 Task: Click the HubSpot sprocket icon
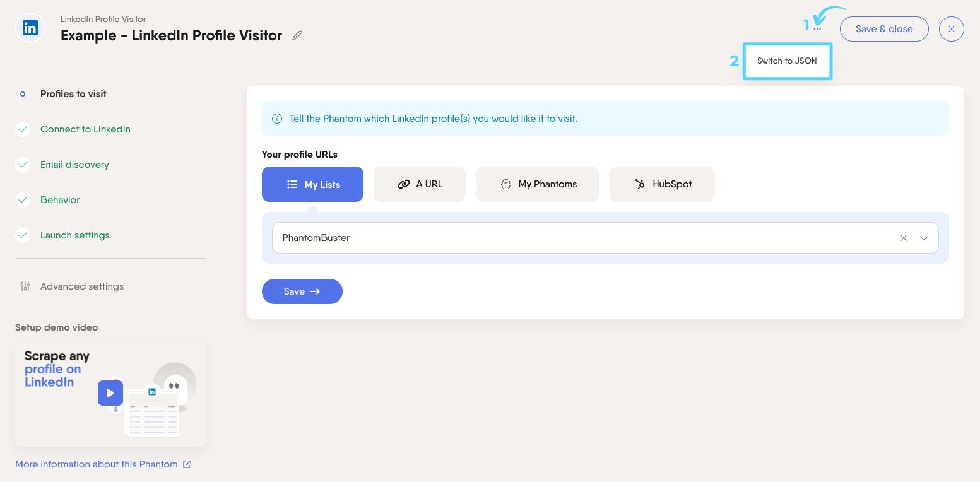[638, 184]
